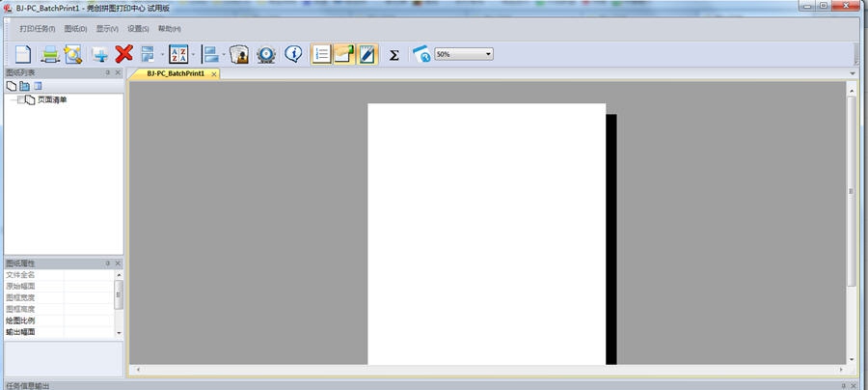
Task: Open the 图纸 menu
Action: [76, 29]
